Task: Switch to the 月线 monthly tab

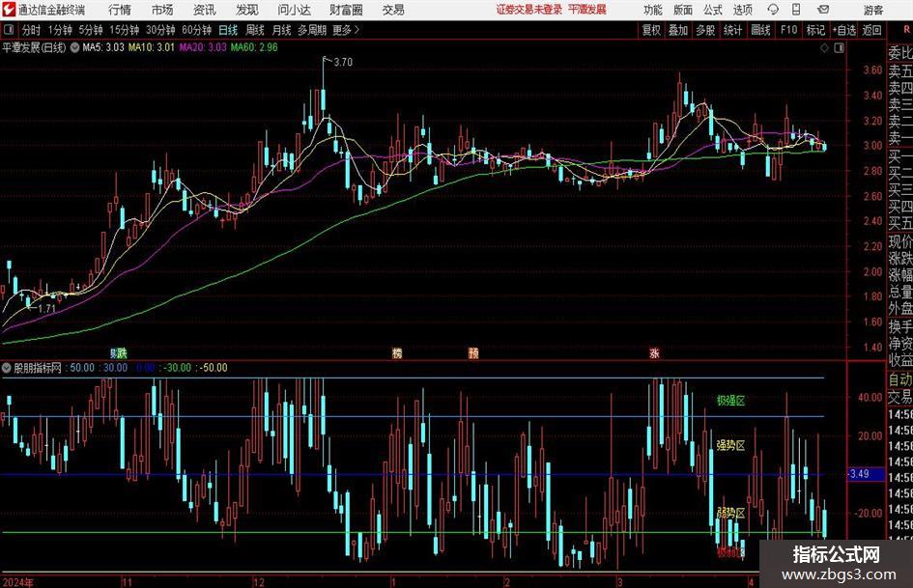Action: click(x=282, y=30)
